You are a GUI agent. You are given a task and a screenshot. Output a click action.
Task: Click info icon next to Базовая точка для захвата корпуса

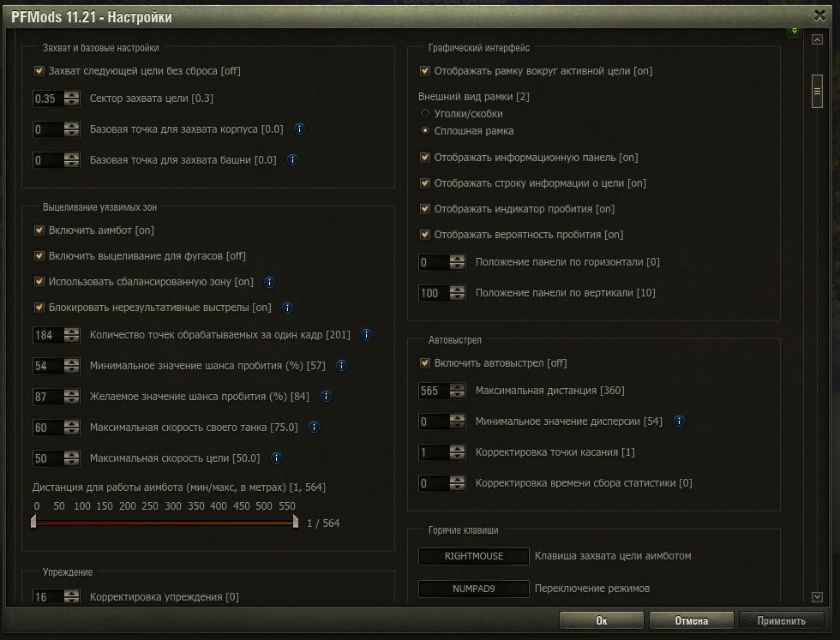[299, 129]
